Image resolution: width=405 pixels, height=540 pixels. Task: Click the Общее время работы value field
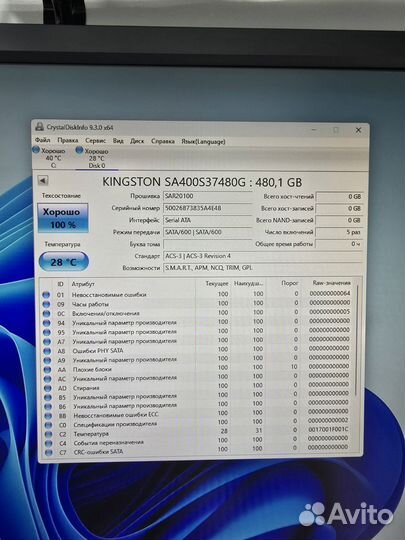[339, 244]
